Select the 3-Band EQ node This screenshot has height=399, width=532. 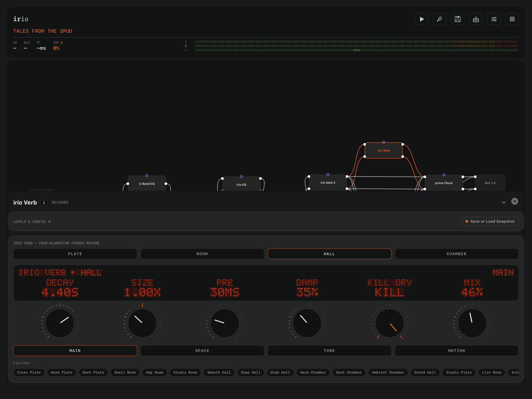click(x=147, y=184)
